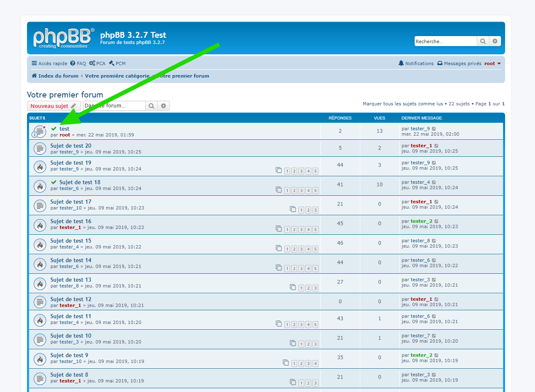Image resolution: width=535 pixels, height=392 pixels.
Task: Click Marquer tous les sujets comme lus
Action: point(403,104)
